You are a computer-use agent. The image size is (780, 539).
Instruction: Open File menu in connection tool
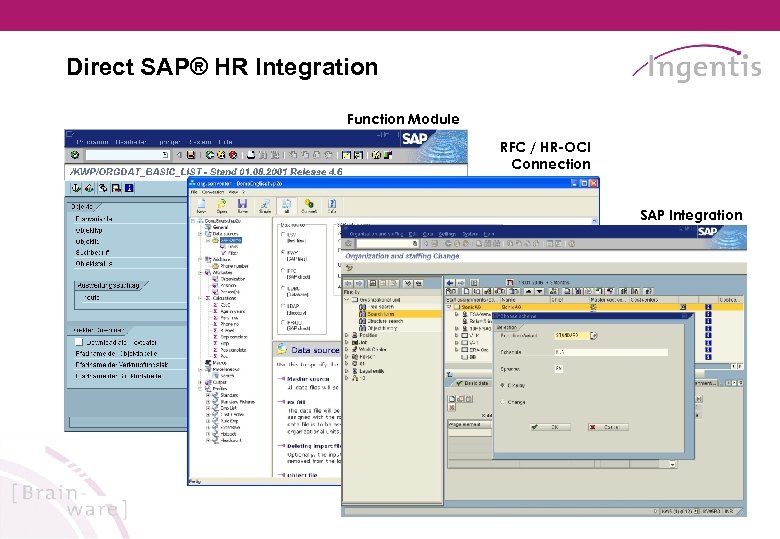[194, 192]
